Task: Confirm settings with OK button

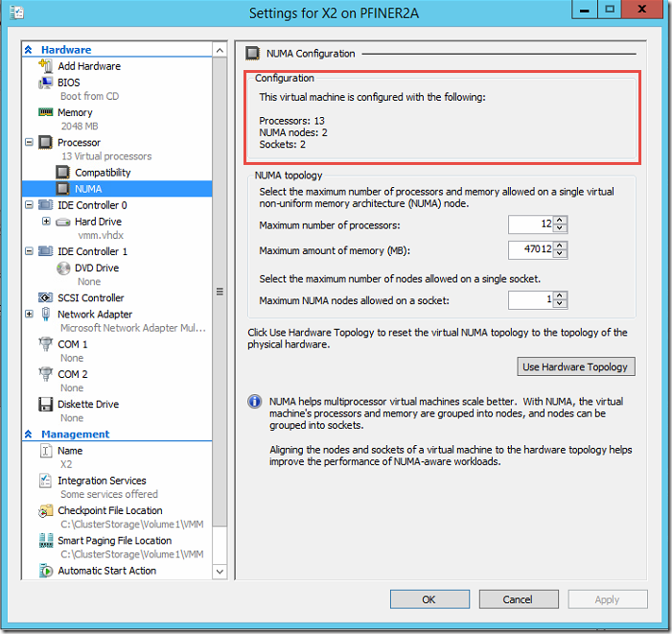Action: [429, 599]
